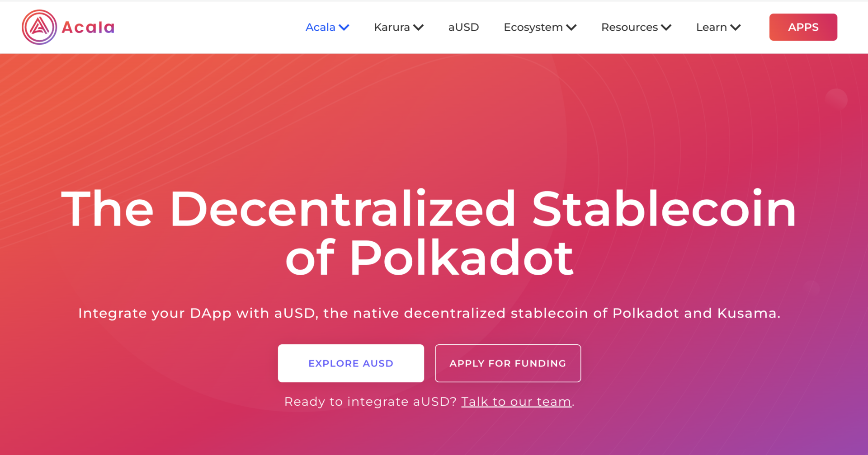Select the Acala 'A' emblem in header
This screenshot has height=455, width=868.
40,27
